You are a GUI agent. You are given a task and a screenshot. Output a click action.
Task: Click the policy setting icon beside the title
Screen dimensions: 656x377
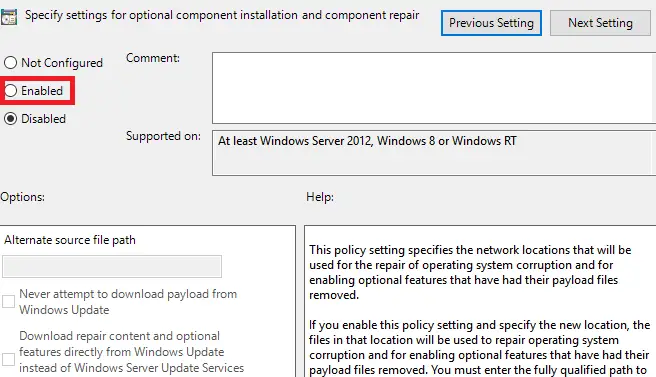8,17
